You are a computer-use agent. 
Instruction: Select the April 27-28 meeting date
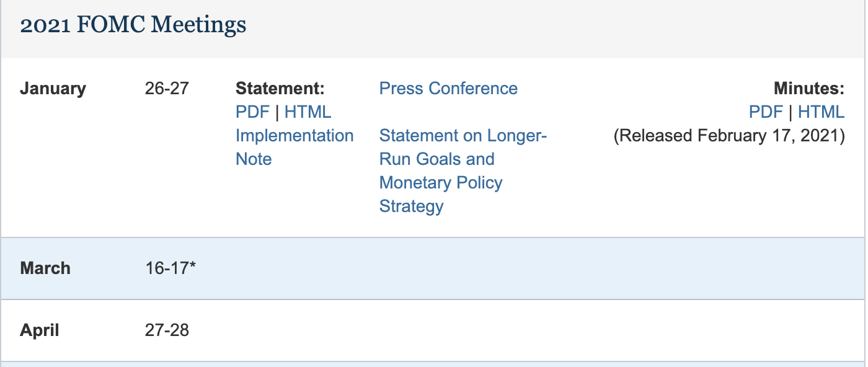coord(167,330)
